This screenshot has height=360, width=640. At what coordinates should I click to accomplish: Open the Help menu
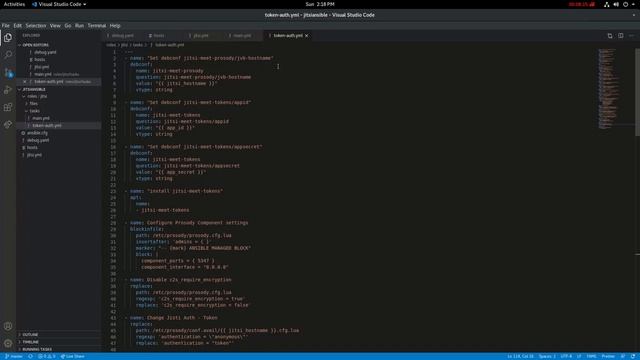[115, 25]
